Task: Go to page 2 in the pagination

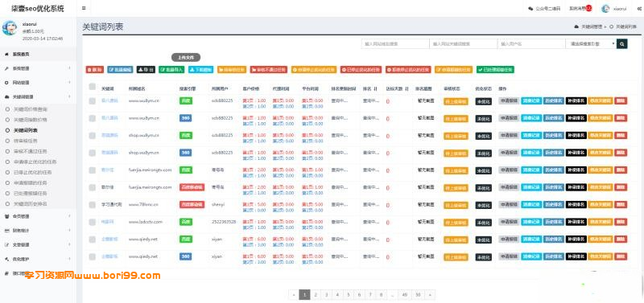Action: pos(316,294)
